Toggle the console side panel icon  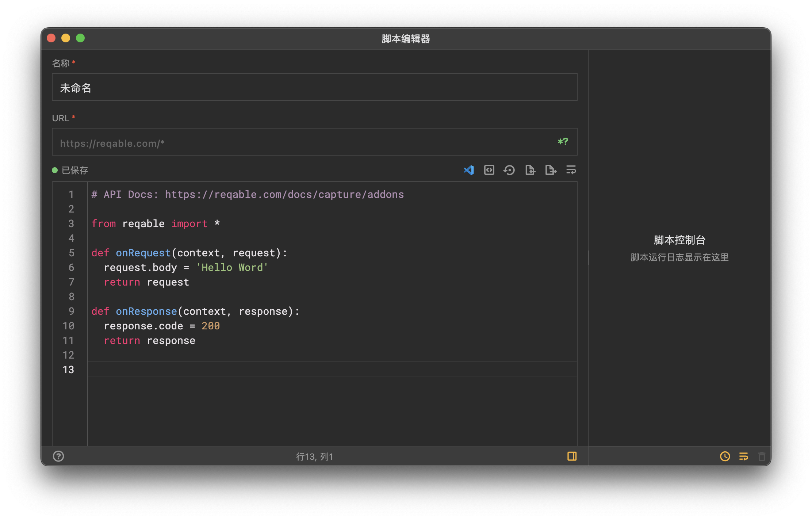pyautogui.click(x=572, y=456)
